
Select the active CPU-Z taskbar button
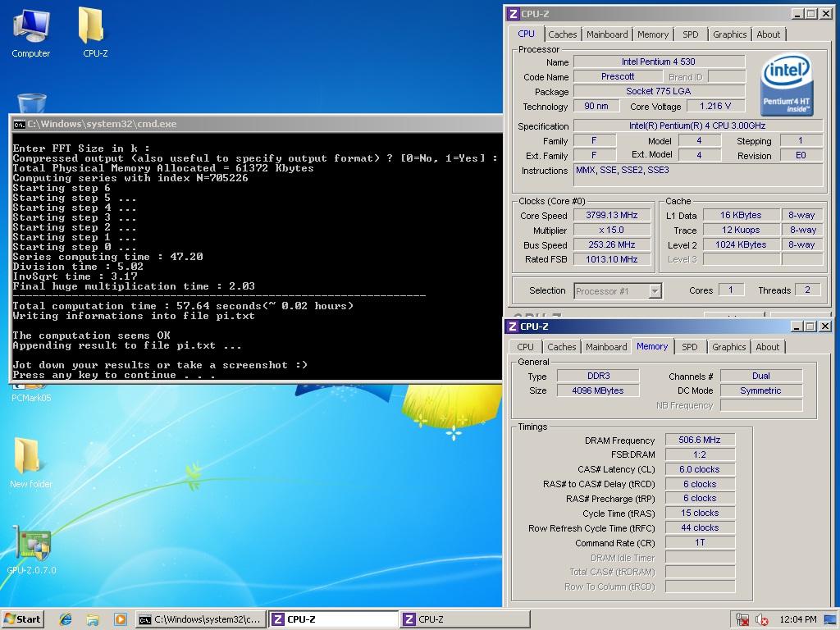333,619
